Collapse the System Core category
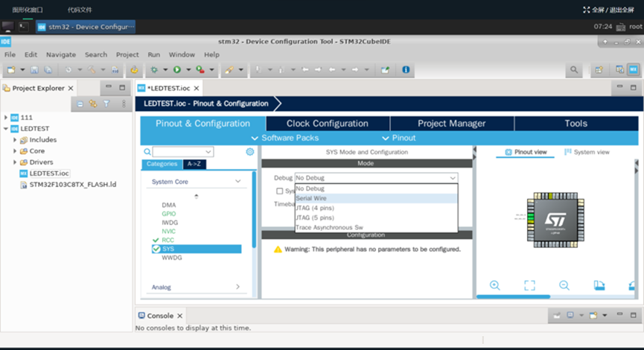Screen dimensions: 644x350 237,181
